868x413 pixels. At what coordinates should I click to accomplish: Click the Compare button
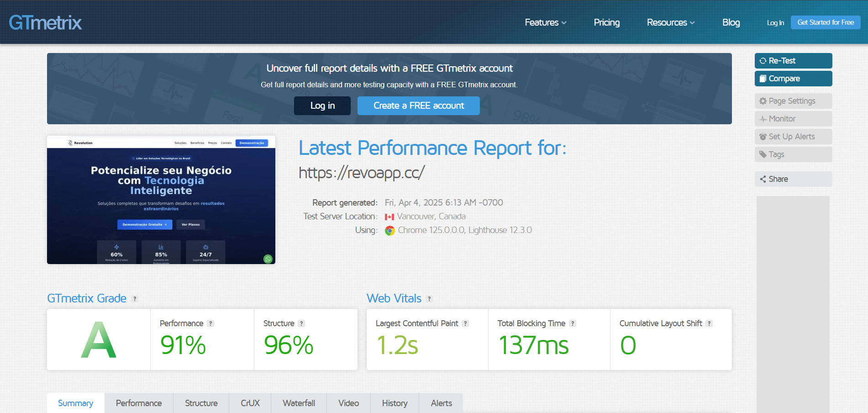pos(793,79)
